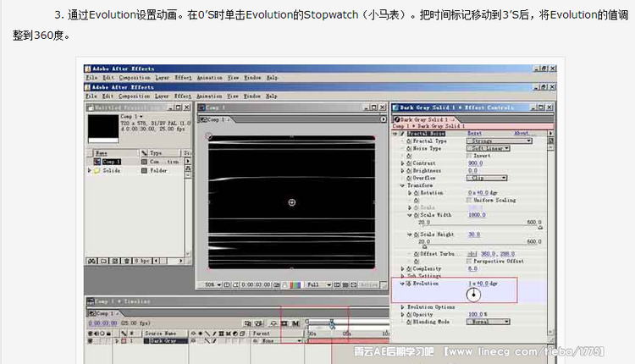The height and width of the screenshot is (364, 635).
Task: Collapse the Transform group triangle
Action: [x=402, y=185]
